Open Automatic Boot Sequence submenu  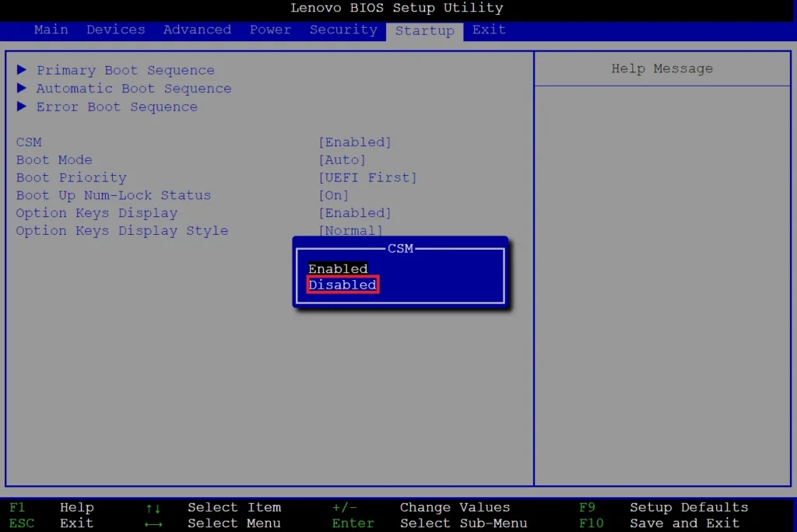134,89
